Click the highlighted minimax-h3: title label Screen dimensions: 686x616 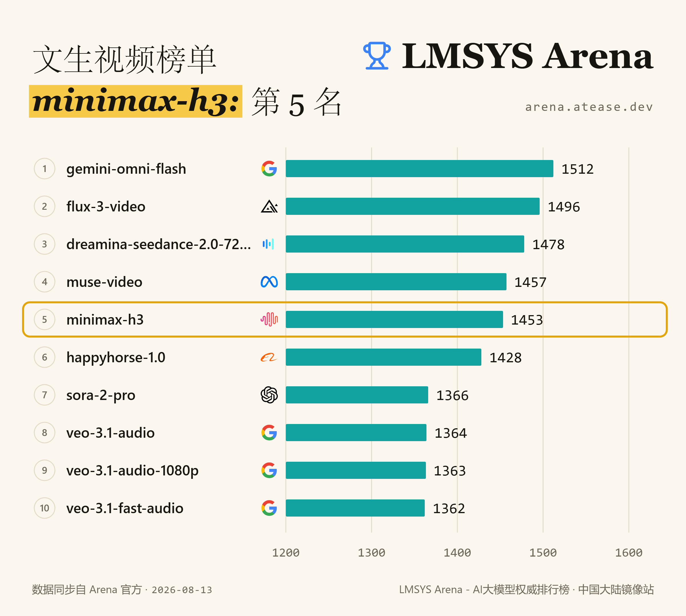tap(135, 101)
